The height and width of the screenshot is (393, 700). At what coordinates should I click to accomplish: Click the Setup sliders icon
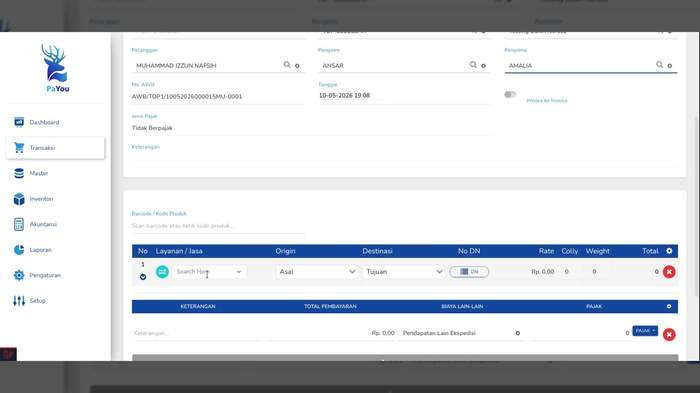19,301
